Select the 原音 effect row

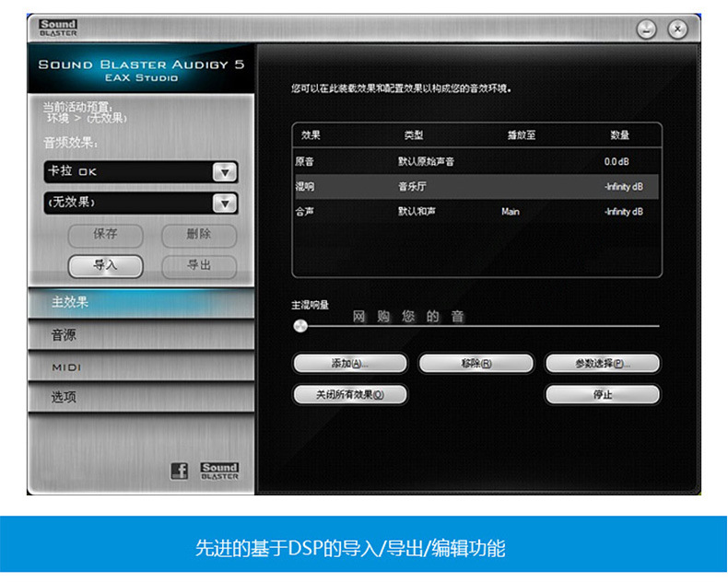point(476,161)
